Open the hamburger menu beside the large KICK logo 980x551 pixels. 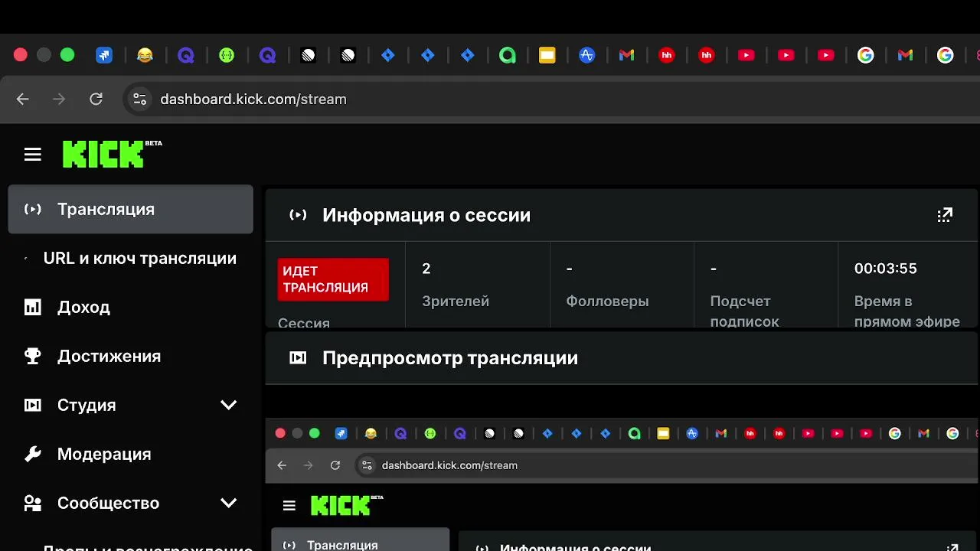pos(32,155)
